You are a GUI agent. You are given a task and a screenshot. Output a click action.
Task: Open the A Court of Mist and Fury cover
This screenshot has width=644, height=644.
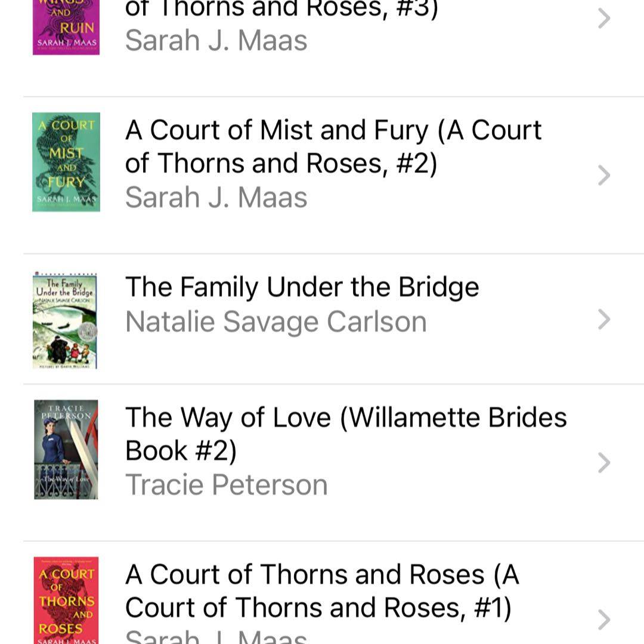coord(66,162)
